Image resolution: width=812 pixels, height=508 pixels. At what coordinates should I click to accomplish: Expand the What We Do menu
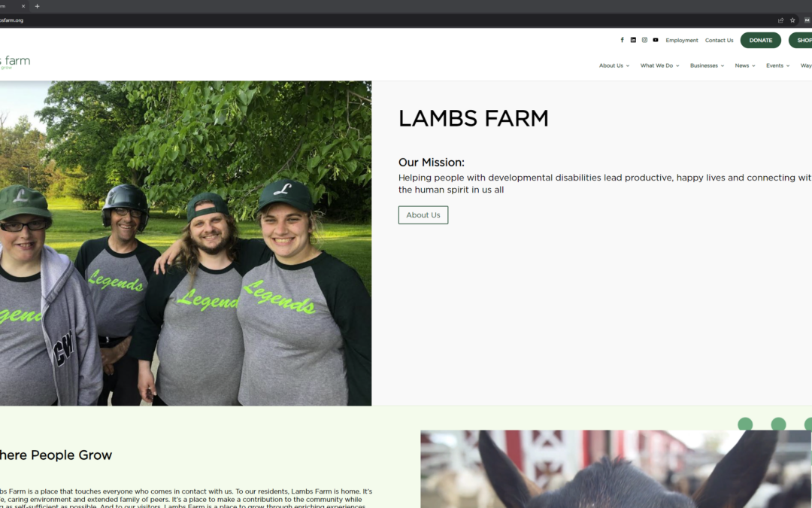pyautogui.click(x=660, y=65)
